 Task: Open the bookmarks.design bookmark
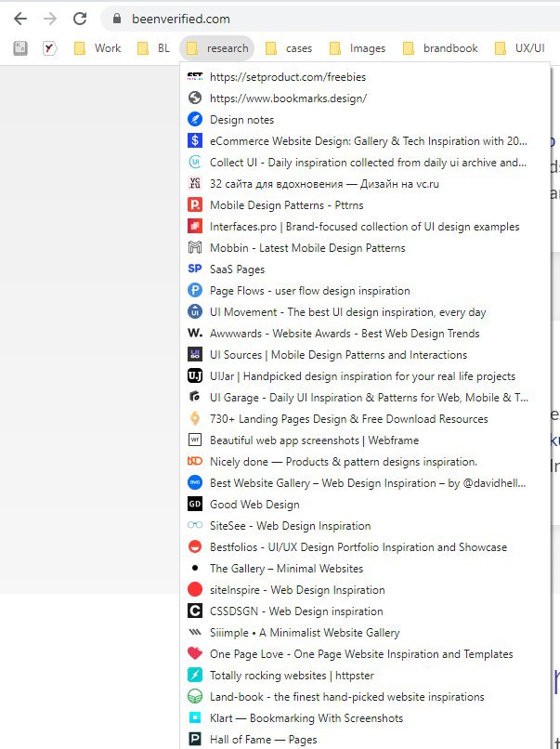(x=365, y=99)
